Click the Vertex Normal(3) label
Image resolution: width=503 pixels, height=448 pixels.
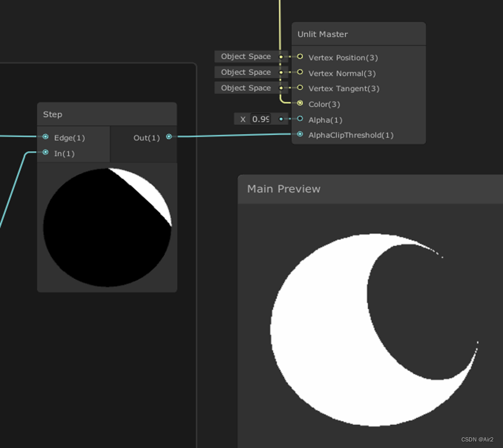tap(342, 73)
